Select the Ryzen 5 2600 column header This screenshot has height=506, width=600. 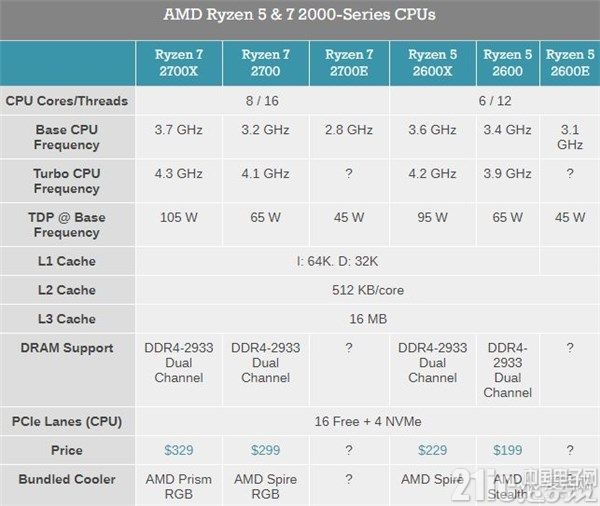tap(507, 63)
